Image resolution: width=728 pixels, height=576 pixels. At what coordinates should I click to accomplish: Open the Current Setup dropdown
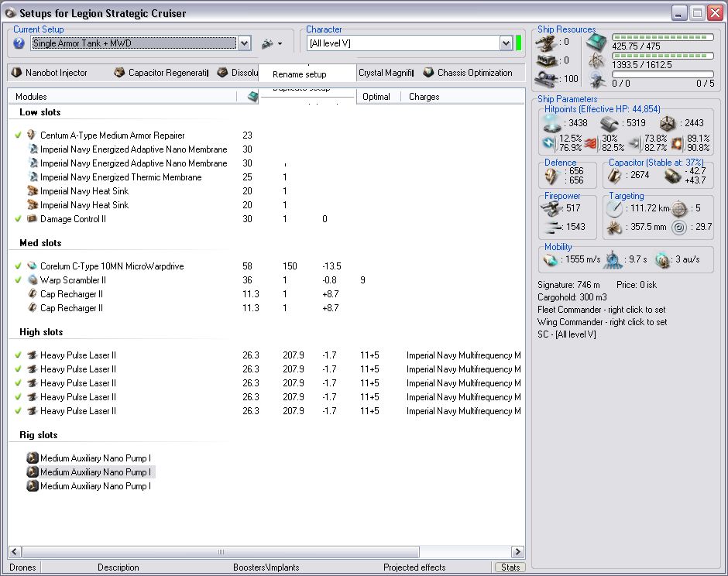[x=244, y=43]
